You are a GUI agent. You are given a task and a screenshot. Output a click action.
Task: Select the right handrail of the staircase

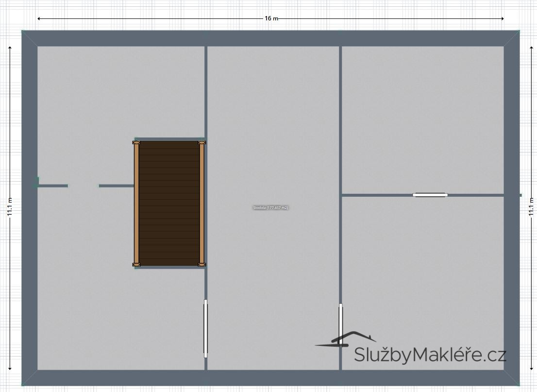tap(202, 204)
